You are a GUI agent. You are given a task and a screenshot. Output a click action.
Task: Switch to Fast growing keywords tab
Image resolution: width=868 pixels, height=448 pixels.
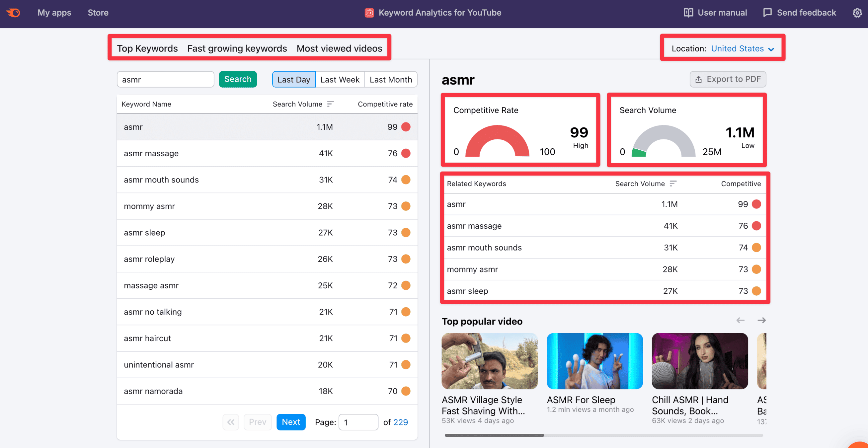pos(237,48)
